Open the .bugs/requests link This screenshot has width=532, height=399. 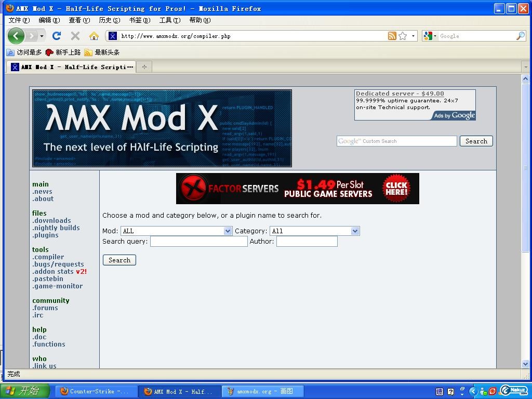tap(58, 264)
